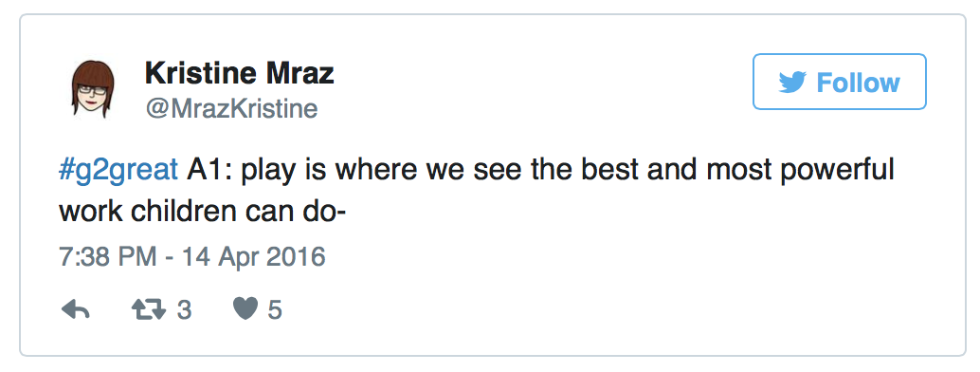
Task: Click the Twitter bird icon in Follow
Action: pos(792,83)
